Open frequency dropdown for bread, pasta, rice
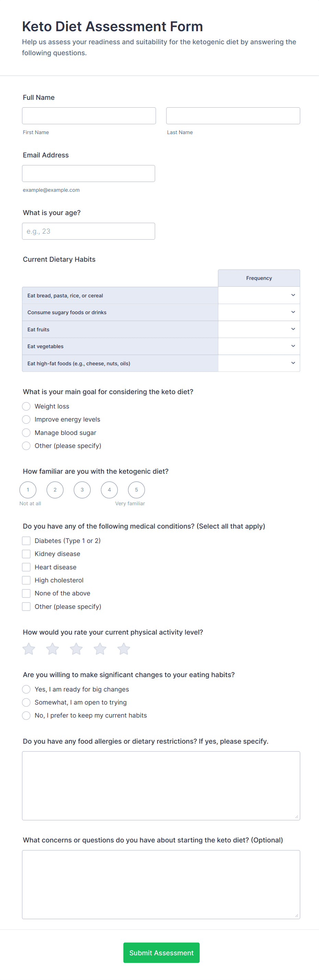The height and width of the screenshot is (980, 319). [x=259, y=295]
